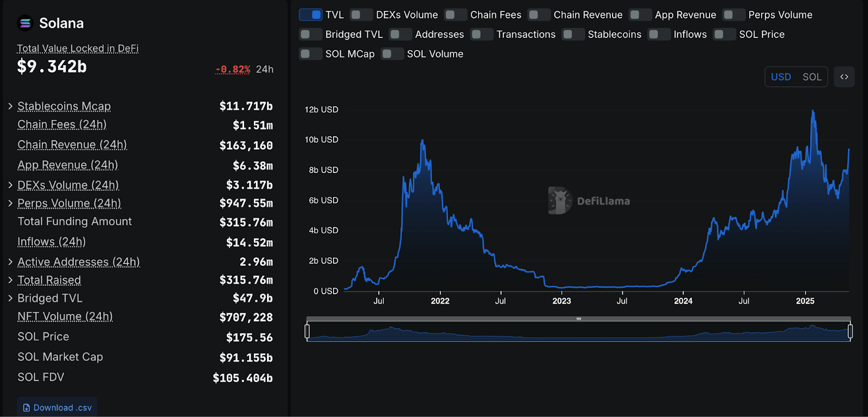Click the Download .csv file icon
Viewport: 868px width, 417px height.
click(x=27, y=408)
